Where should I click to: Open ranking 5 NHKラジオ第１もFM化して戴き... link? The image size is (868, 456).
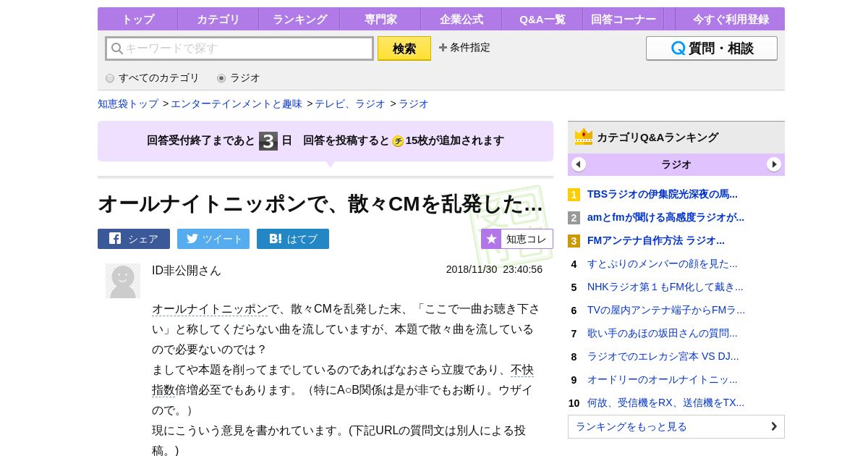click(x=665, y=287)
